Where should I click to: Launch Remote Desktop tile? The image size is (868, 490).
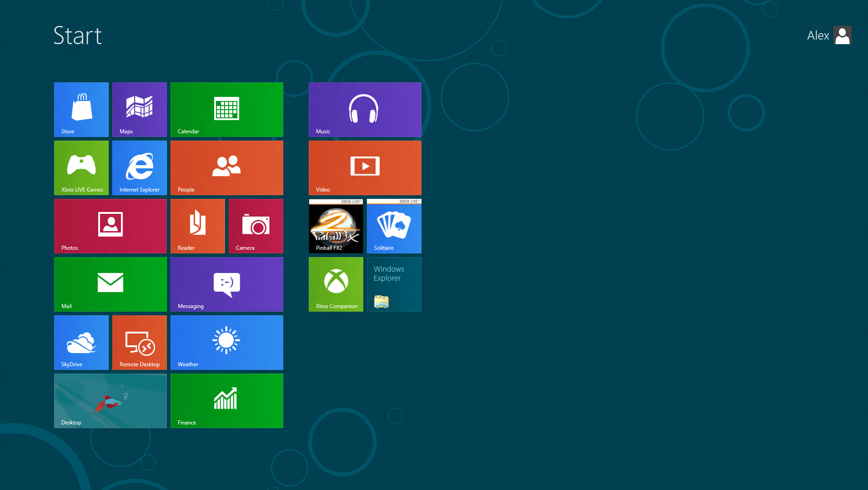pyautogui.click(x=140, y=343)
